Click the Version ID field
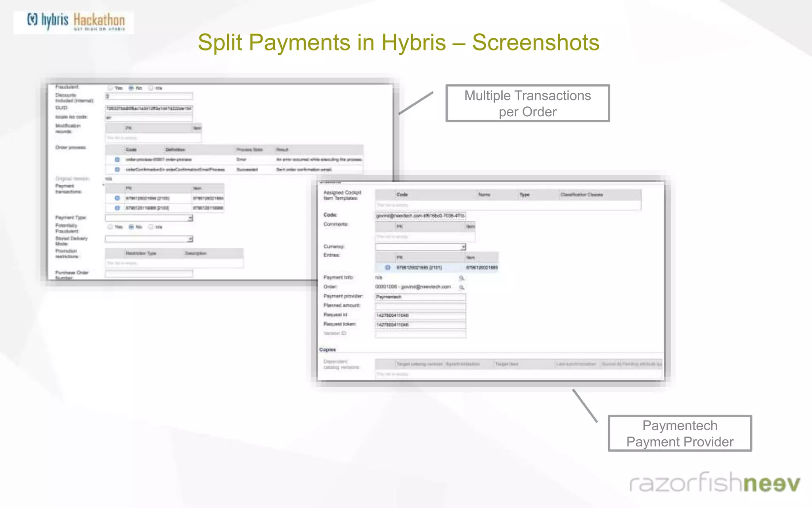The height and width of the screenshot is (508, 812). click(421, 334)
